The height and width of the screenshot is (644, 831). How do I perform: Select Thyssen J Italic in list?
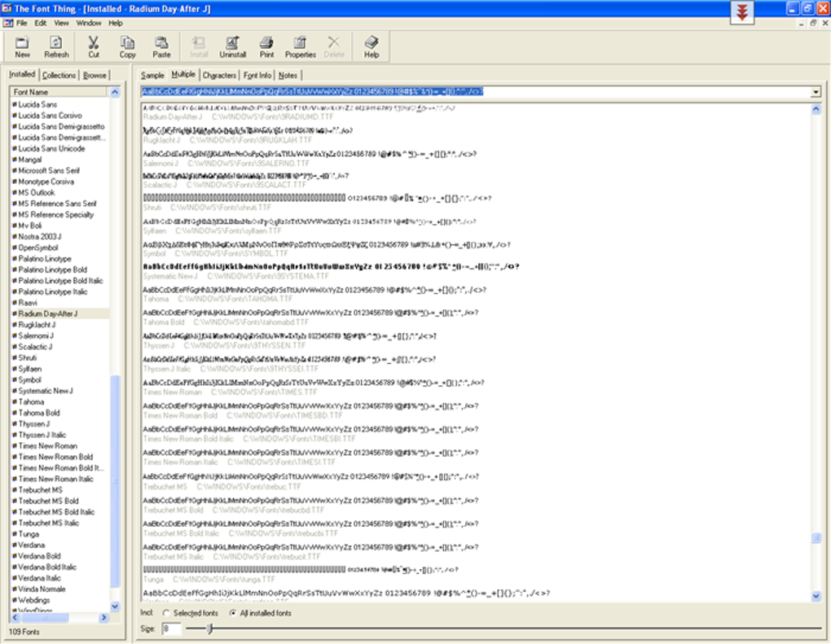[42, 435]
